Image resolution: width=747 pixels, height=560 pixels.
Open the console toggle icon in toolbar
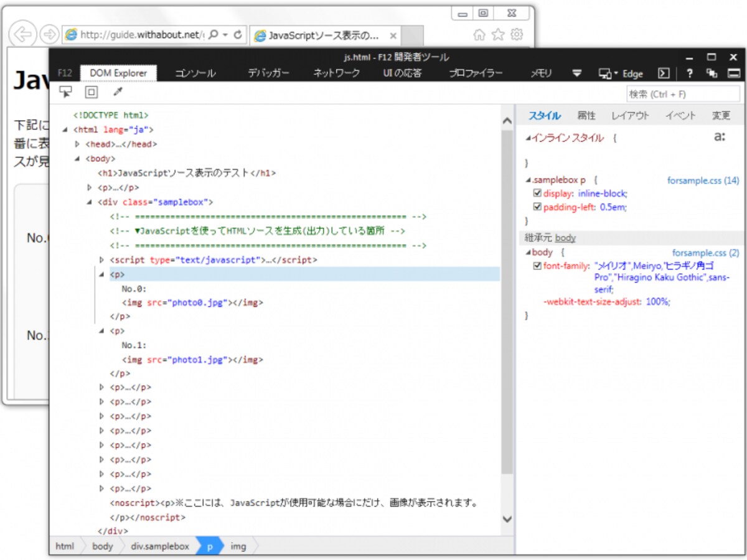[664, 73]
